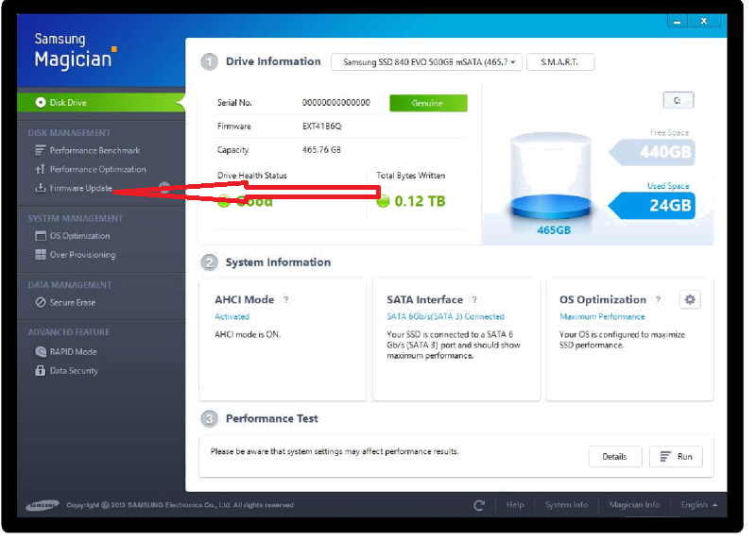Open Secure Erase in the sidebar
756x541 pixels.
point(73,302)
